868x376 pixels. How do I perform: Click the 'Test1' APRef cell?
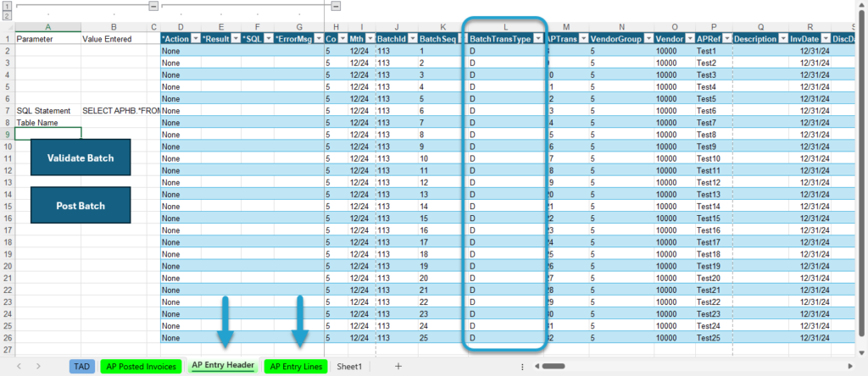(x=714, y=51)
